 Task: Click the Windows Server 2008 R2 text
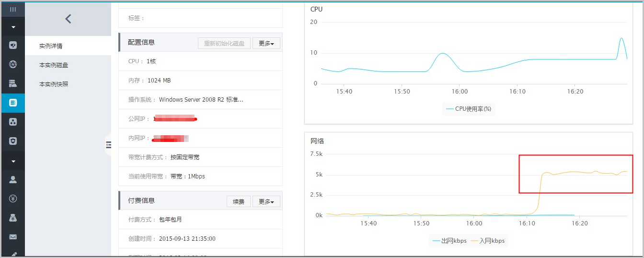[x=201, y=100]
